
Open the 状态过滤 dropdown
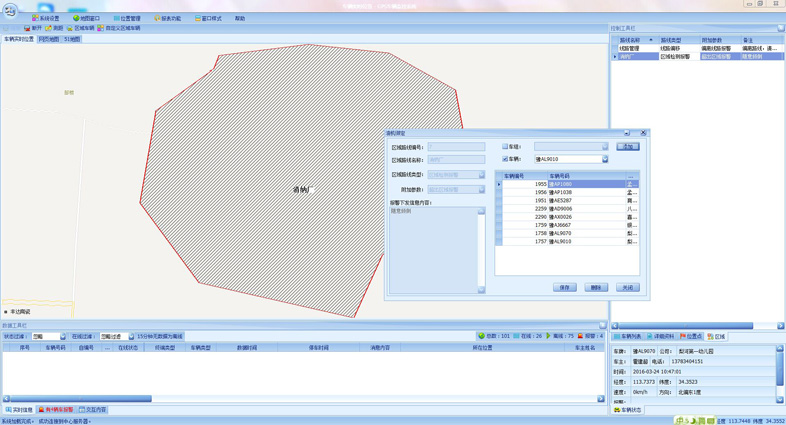coord(63,337)
